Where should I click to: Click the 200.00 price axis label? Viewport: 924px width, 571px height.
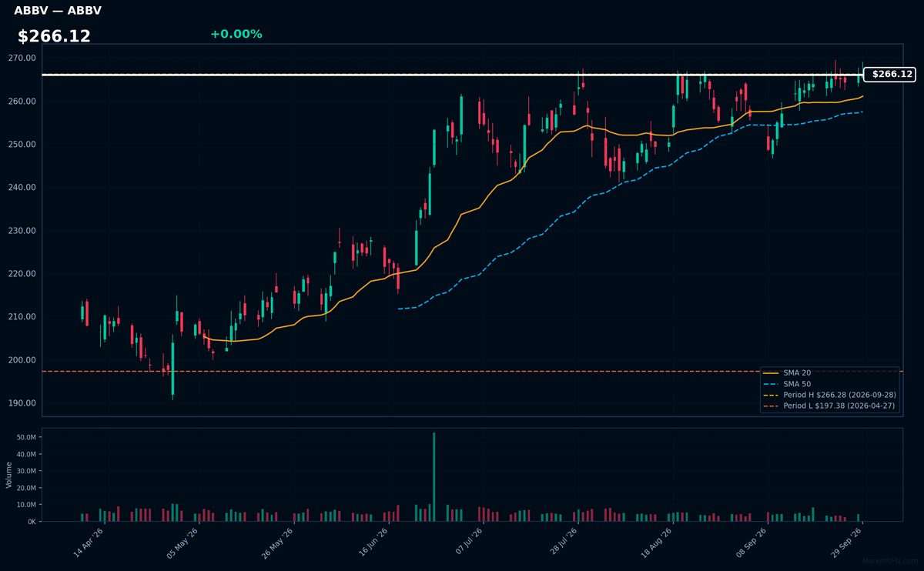[22, 360]
